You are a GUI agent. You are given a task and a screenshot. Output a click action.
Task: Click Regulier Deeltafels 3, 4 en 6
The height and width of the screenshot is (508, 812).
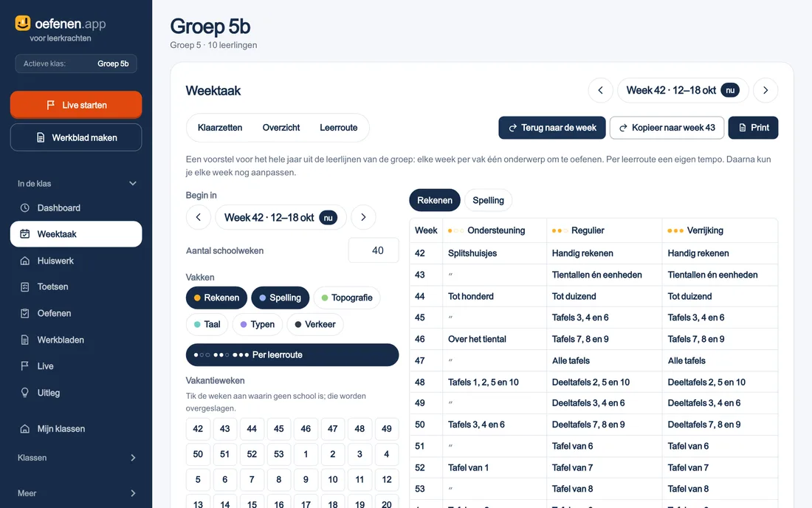(x=605, y=403)
